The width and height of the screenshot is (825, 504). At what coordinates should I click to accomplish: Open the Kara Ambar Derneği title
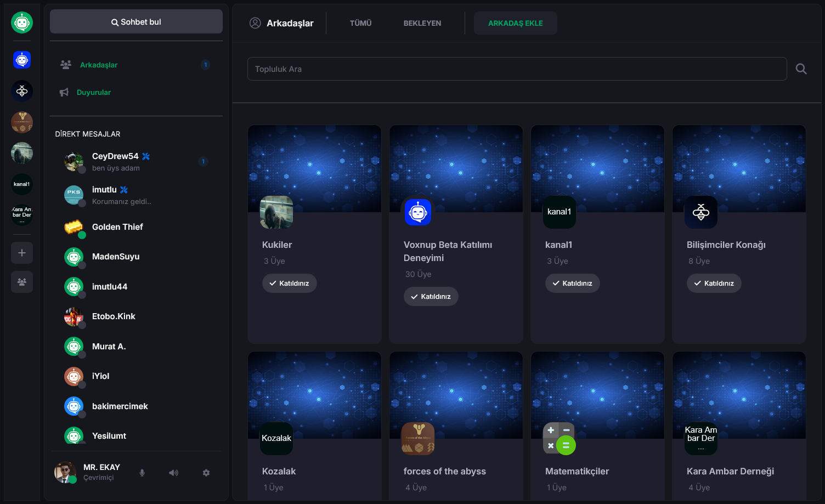(730, 471)
